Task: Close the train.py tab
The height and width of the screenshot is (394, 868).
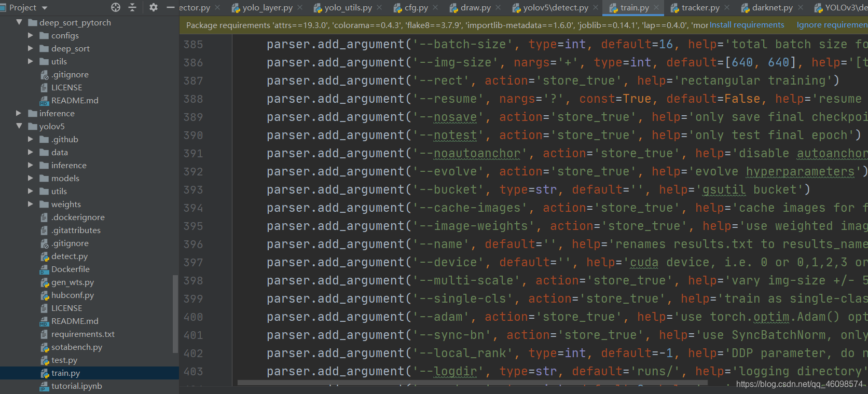Action: 656,8
